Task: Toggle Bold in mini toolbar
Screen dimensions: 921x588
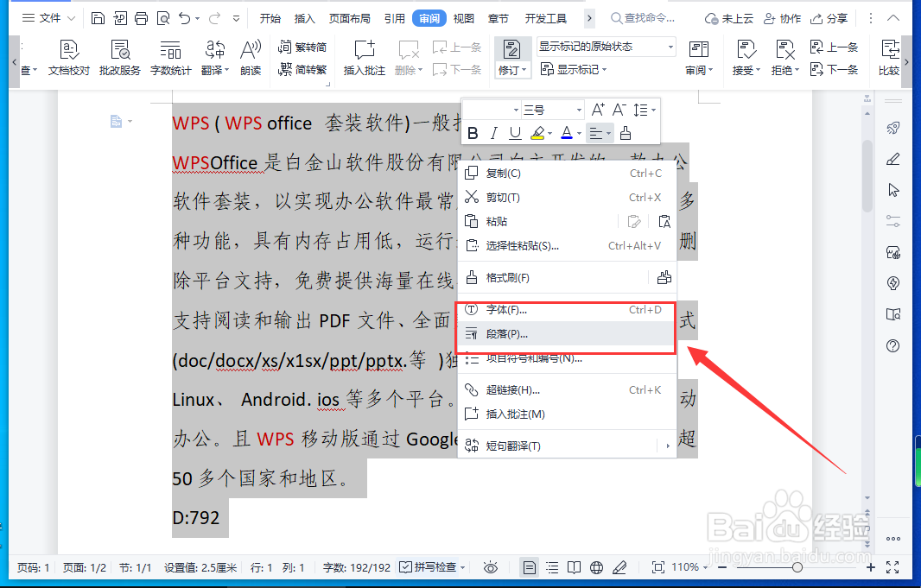Action: (473, 134)
